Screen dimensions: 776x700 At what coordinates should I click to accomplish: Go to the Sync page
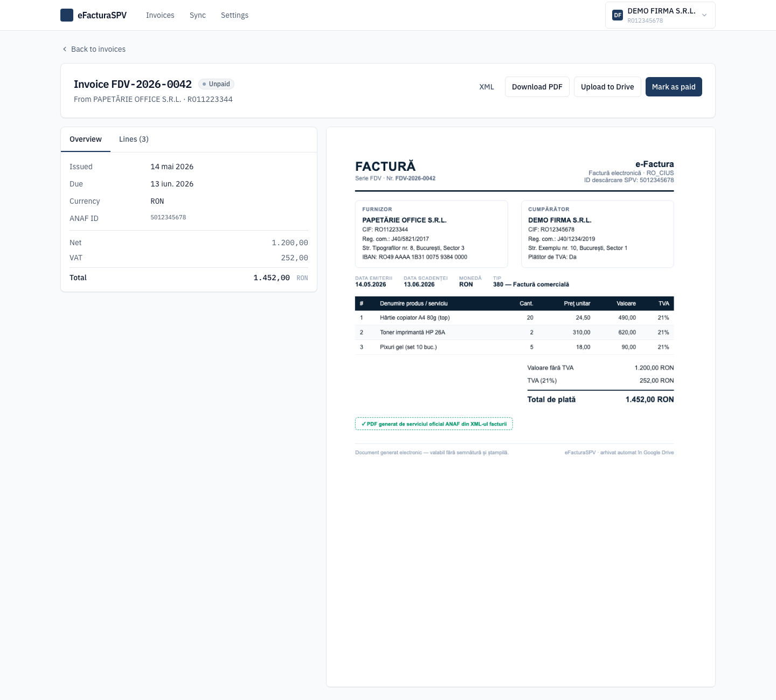pos(198,15)
